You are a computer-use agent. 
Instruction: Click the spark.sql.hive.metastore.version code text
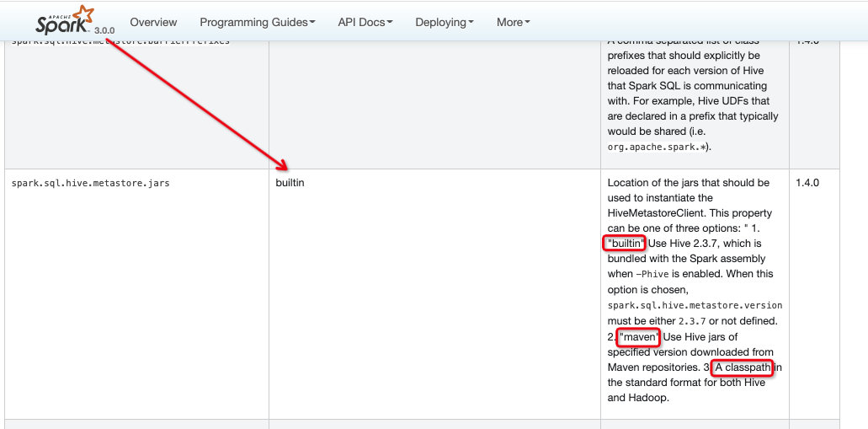click(695, 305)
